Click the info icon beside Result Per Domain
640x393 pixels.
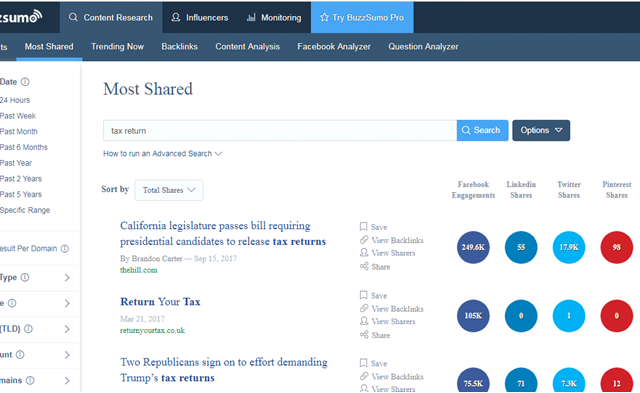(x=64, y=249)
